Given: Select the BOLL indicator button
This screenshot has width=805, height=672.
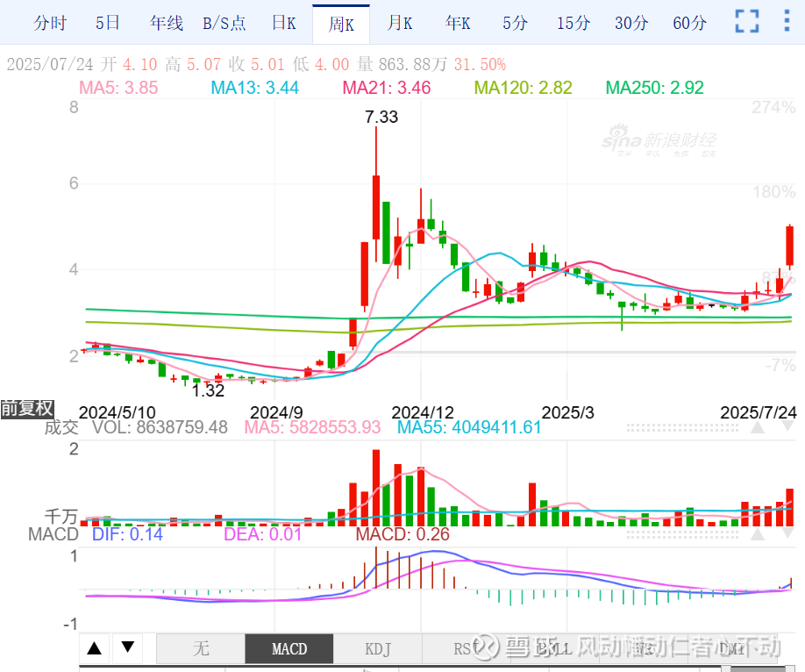Looking at the screenshot, I should [554, 648].
